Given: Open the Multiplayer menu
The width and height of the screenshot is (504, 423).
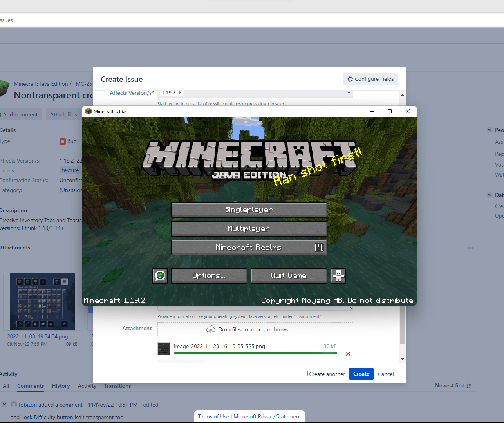Looking at the screenshot, I should (x=249, y=229).
